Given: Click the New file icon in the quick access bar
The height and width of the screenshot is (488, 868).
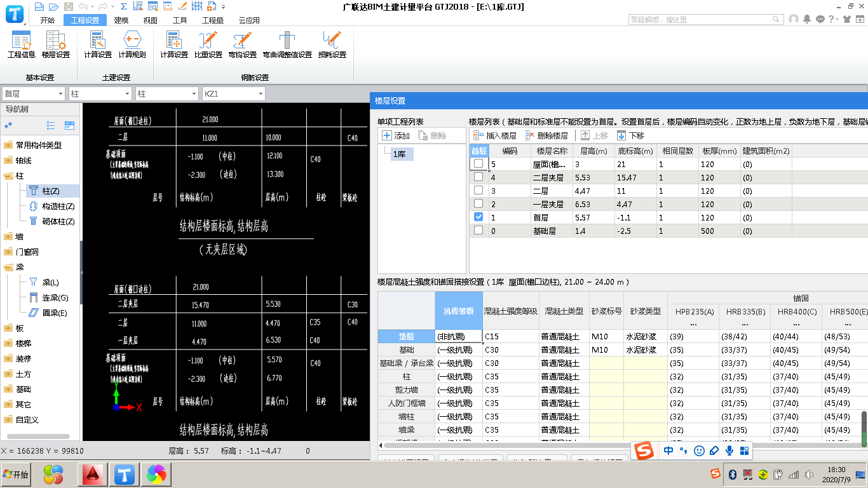Looking at the screenshot, I should click(x=39, y=6).
